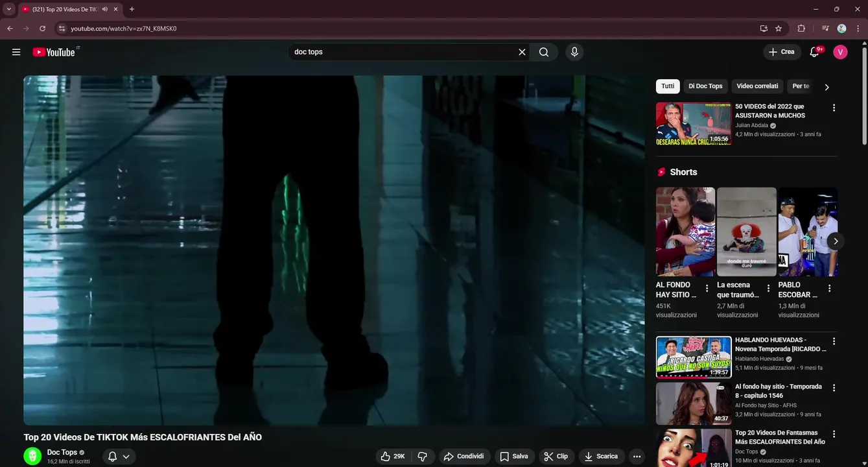Click the address bar URL

coord(124,29)
